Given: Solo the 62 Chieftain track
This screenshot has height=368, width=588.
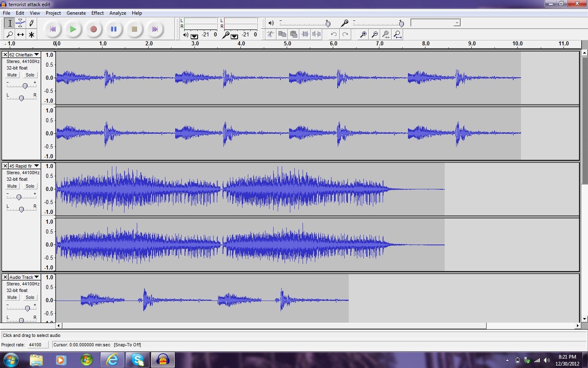Looking at the screenshot, I should (x=30, y=75).
